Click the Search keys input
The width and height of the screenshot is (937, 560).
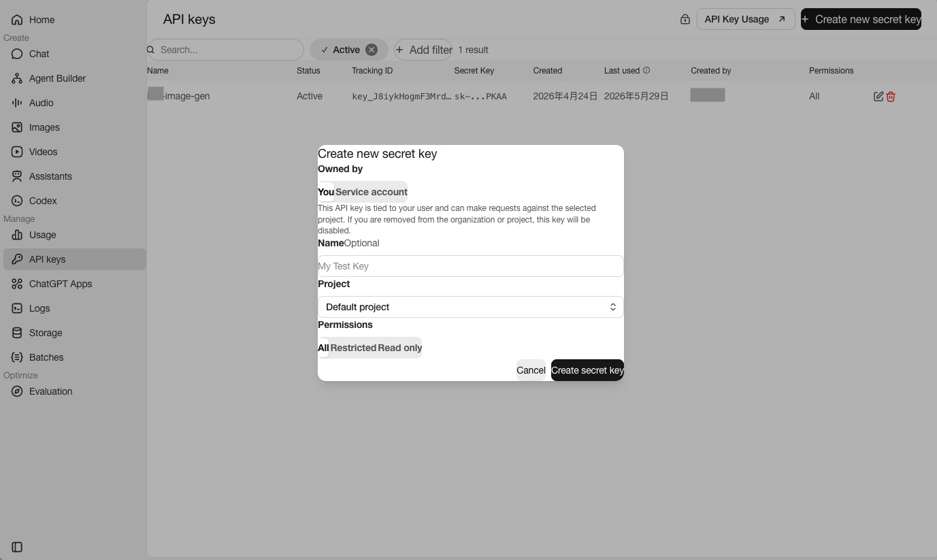[225, 50]
